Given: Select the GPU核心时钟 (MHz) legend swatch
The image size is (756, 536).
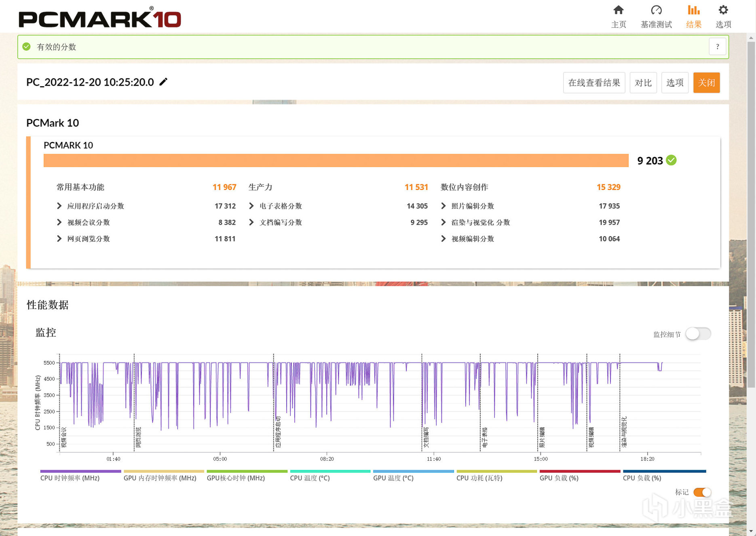Looking at the screenshot, I should 247,471.
